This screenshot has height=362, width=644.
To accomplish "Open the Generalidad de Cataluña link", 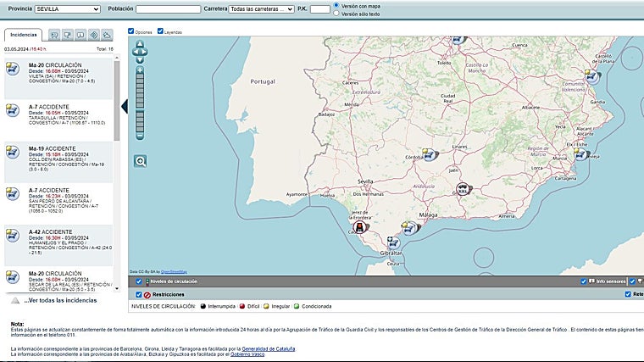I will (269, 348).
